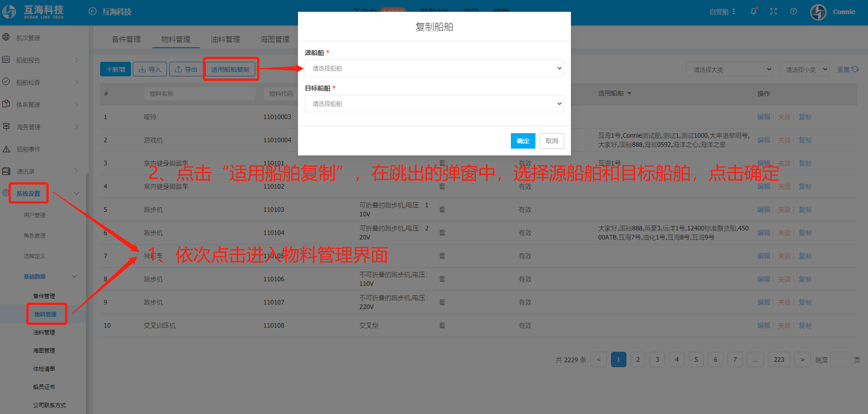868x414 pixels.
Task: Click the 船舶报告 calendar icon
Action: click(x=6, y=60)
